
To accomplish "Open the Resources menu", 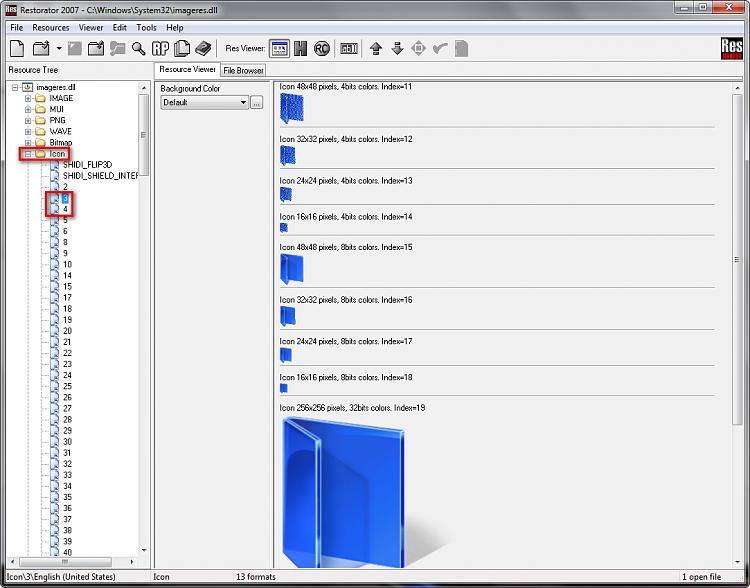I will tap(51, 27).
